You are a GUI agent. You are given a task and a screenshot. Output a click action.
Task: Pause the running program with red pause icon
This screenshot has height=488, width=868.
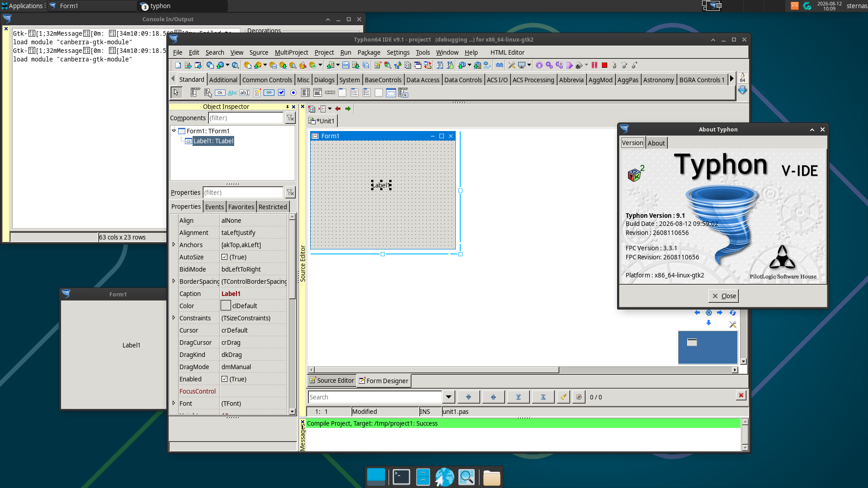coord(594,66)
